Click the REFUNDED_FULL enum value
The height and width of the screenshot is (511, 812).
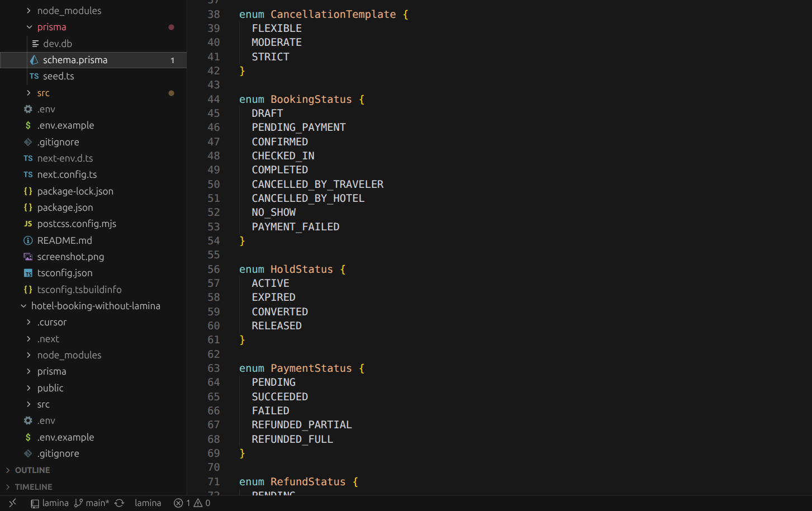[x=292, y=439]
